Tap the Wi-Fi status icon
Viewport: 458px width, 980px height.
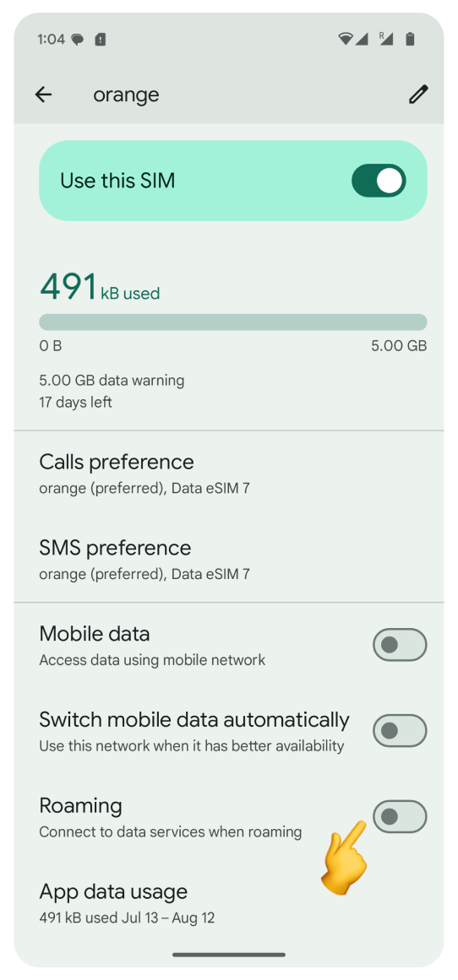click(345, 40)
